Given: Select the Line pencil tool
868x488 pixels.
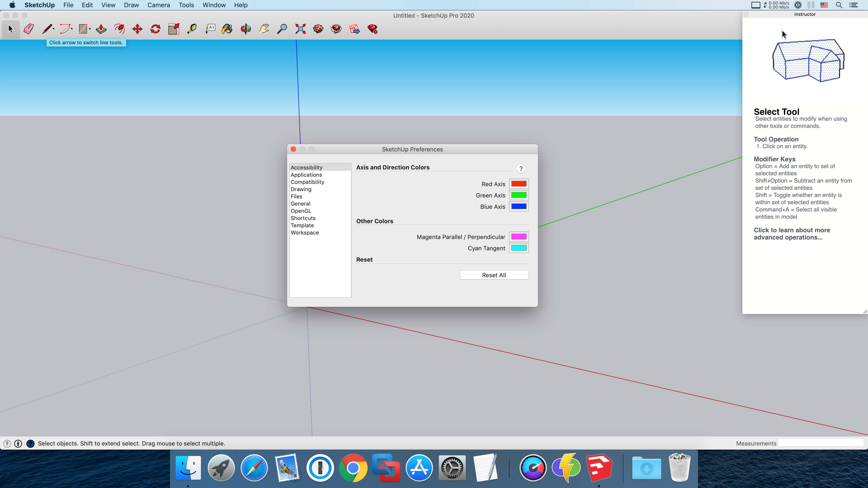Looking at the screenshot, I should click(x=47, y=29).
